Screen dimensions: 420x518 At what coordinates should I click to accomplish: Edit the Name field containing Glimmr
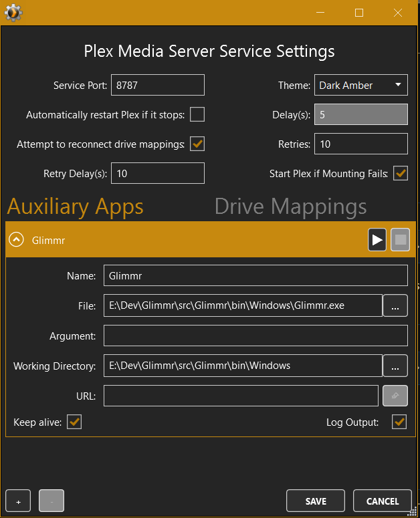pyautogui.click(x=255, y=275)
